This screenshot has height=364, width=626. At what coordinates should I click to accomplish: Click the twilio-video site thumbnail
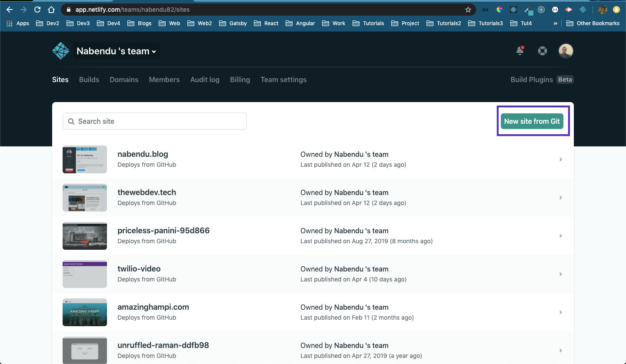(x=85, y=274)
